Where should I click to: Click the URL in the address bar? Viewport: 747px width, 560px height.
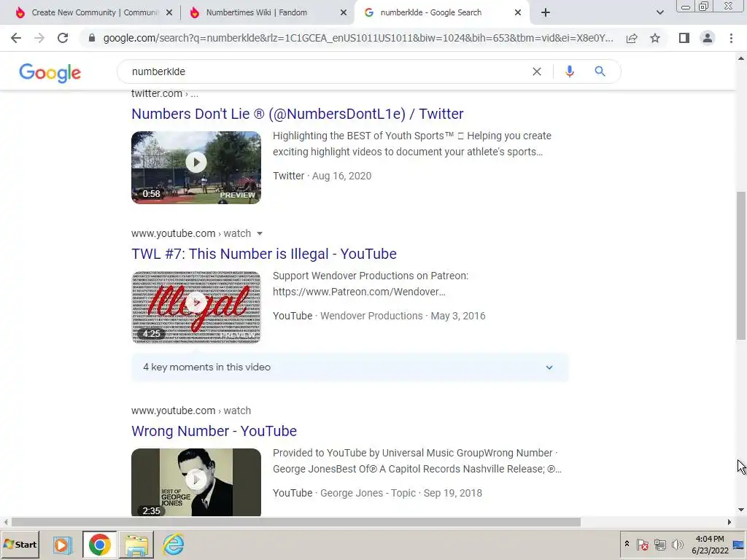(x=357, y=38)
